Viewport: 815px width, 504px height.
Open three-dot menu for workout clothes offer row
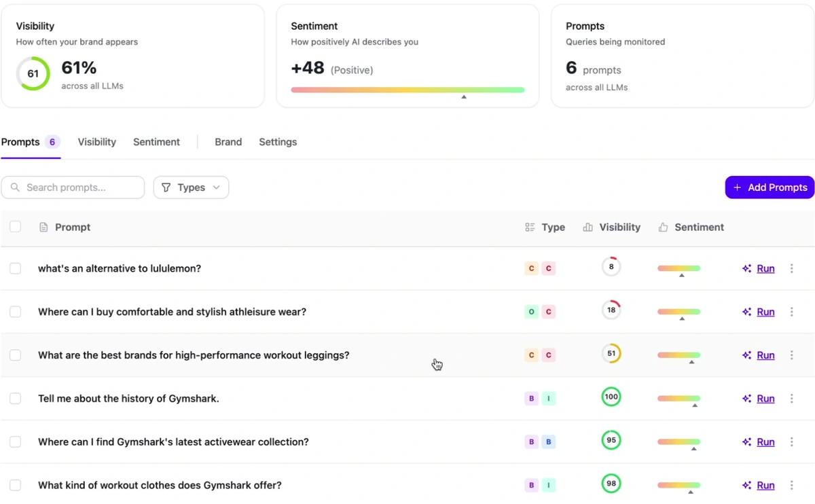(x=791, y=486)
